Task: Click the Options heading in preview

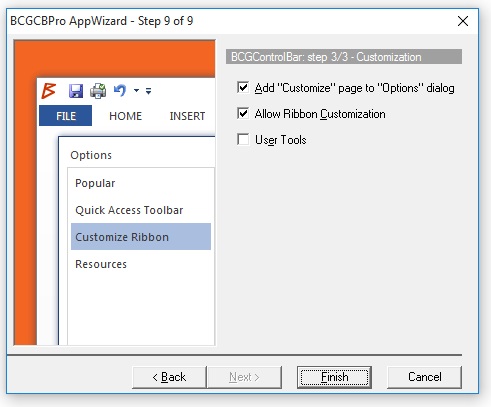Action: pyautogui.click(x=91, y=155)
